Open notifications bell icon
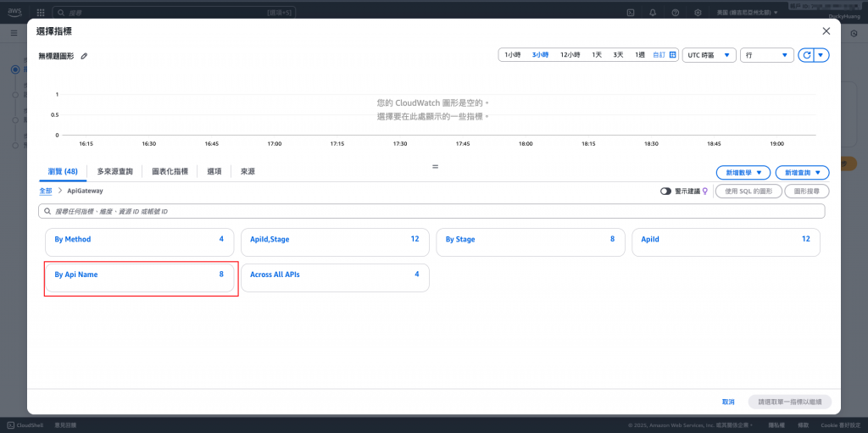The image size is (868, 433). coord(653,12)
